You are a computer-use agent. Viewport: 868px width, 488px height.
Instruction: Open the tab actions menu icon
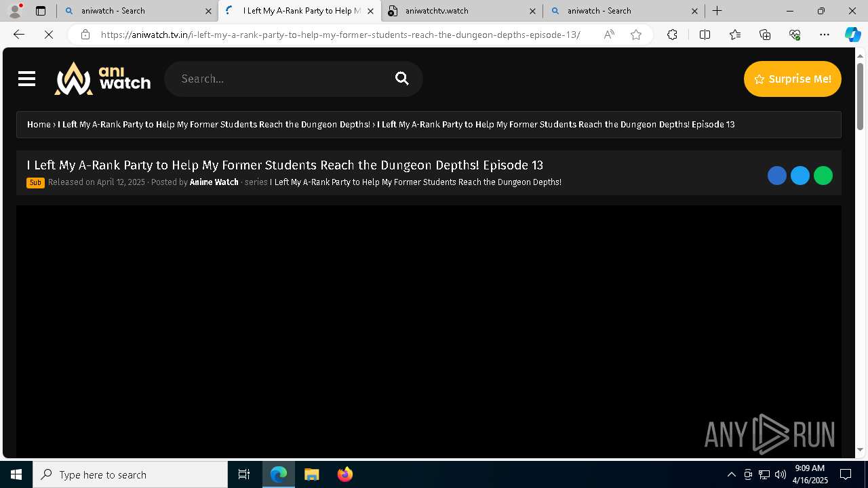tap(41, 11)
